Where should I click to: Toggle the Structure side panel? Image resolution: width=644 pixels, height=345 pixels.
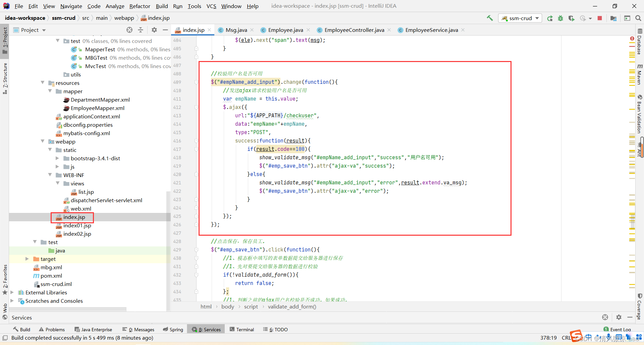(x=5, y=78)
